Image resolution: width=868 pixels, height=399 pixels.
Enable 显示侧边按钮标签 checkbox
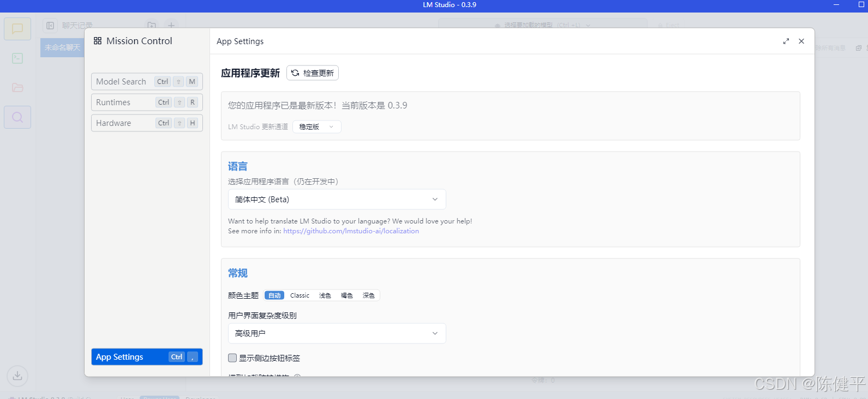pos(232,358)
